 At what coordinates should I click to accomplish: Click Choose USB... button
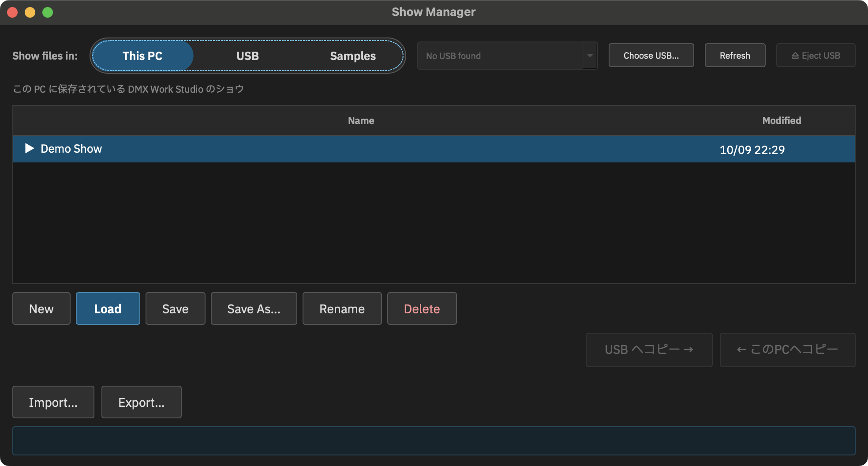point(651,55)
